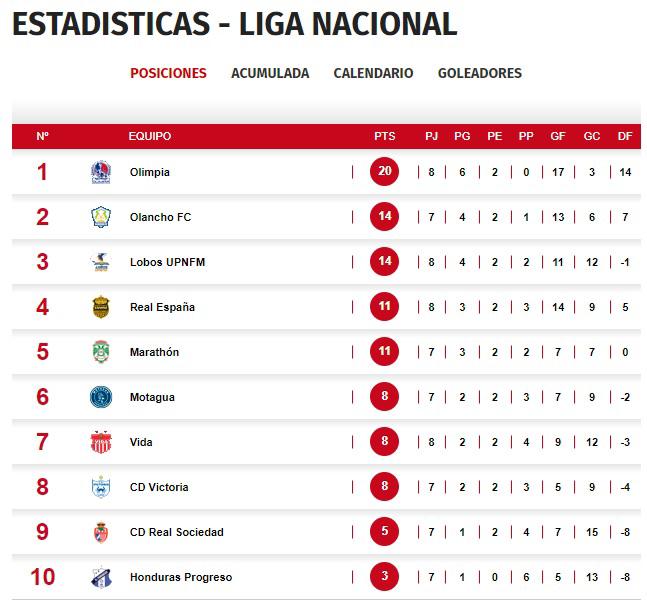The width and height of the screenshot is (647, 601).
Task: Show the Goleadores tab
Action: click(x=480, y=73)
